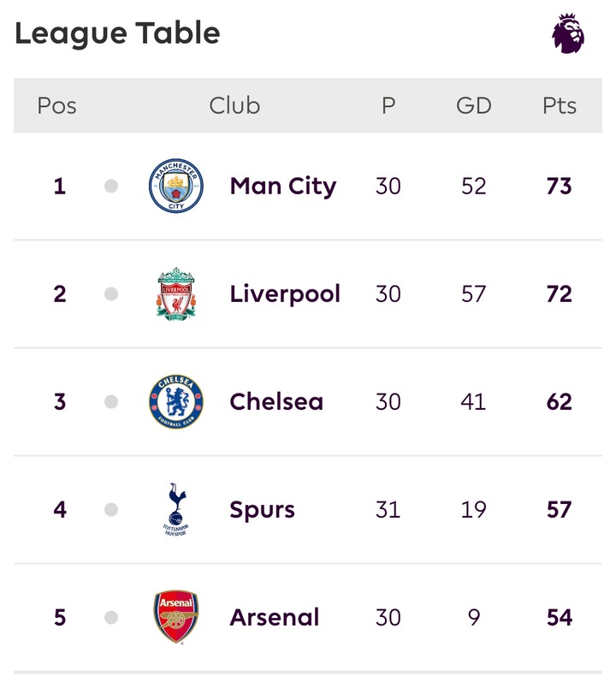The width and height of the screenshot is (616, 682).
Task: Click grey status dot beside Liverpool
Action: (x=111, y=294)
